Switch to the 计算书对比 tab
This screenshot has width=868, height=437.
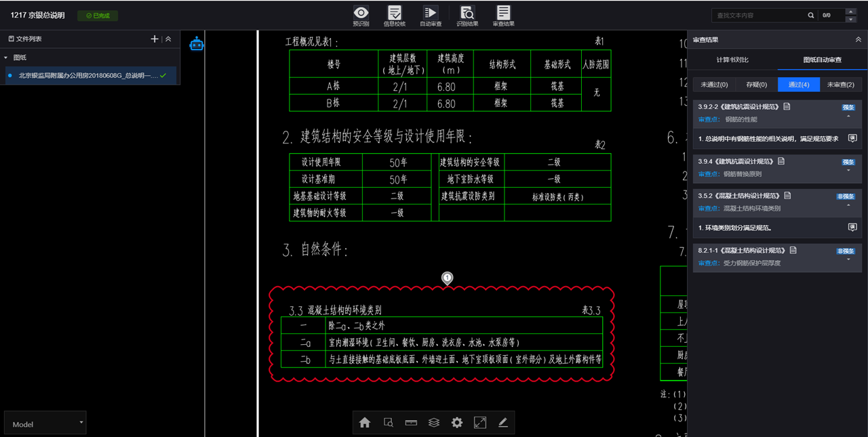(733, 60)
